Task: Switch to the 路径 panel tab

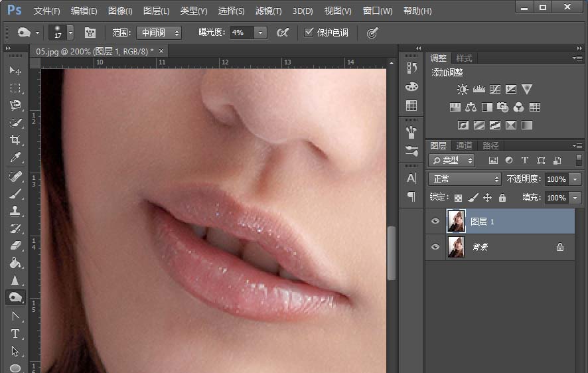Action: tap(490, 145)
